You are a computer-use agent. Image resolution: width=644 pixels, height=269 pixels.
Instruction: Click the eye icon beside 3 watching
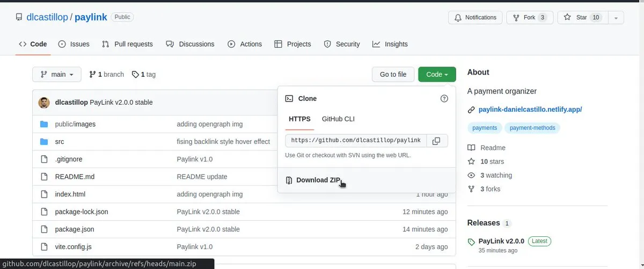[x=471, y=176]
